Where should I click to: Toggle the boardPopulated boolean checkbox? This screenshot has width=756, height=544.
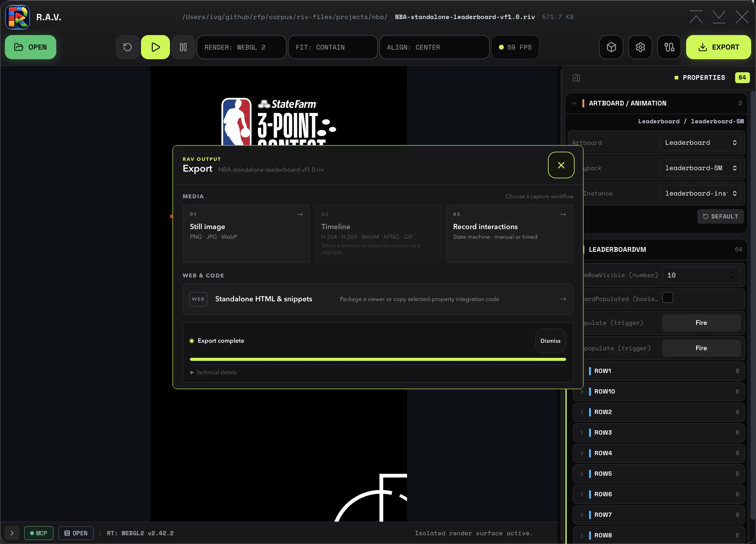(667, 297)
